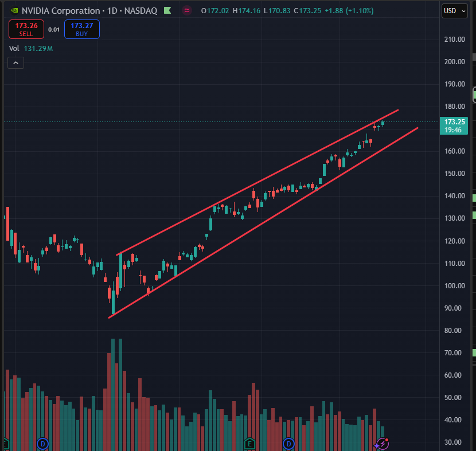The width and height of the screenshot is (476, 451).
Task: Select the upper red trend line of the channel
Action: (x=257, y=183)
